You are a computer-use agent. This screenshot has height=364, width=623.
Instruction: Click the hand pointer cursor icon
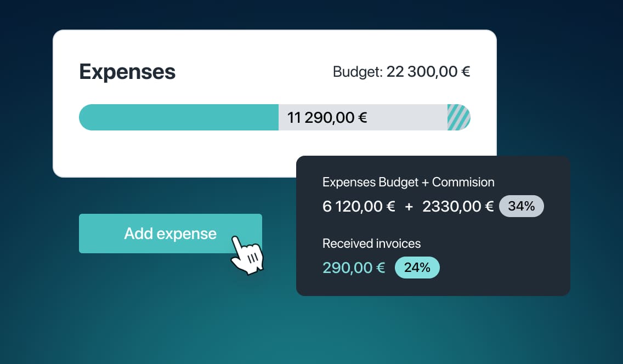tap(247, 255)
